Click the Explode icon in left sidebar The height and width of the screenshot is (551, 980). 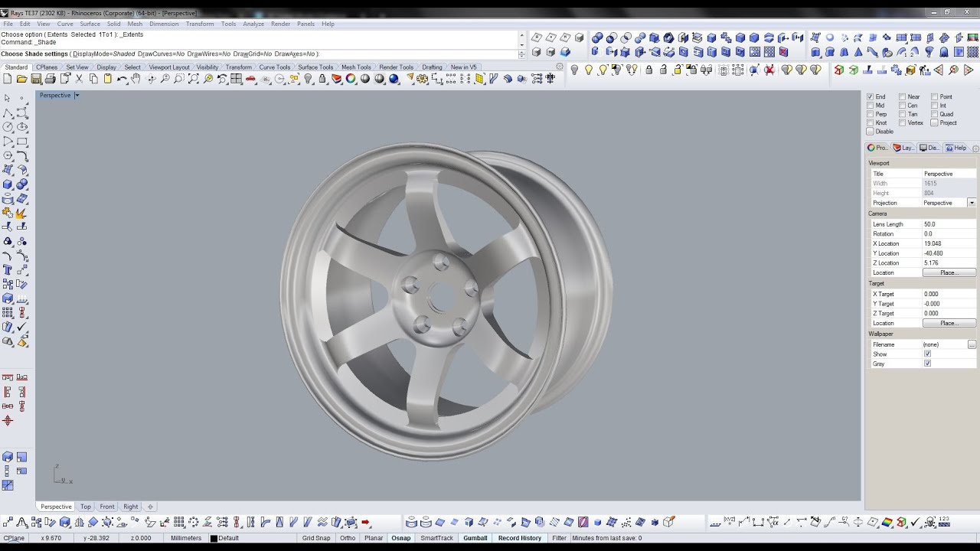22,214
